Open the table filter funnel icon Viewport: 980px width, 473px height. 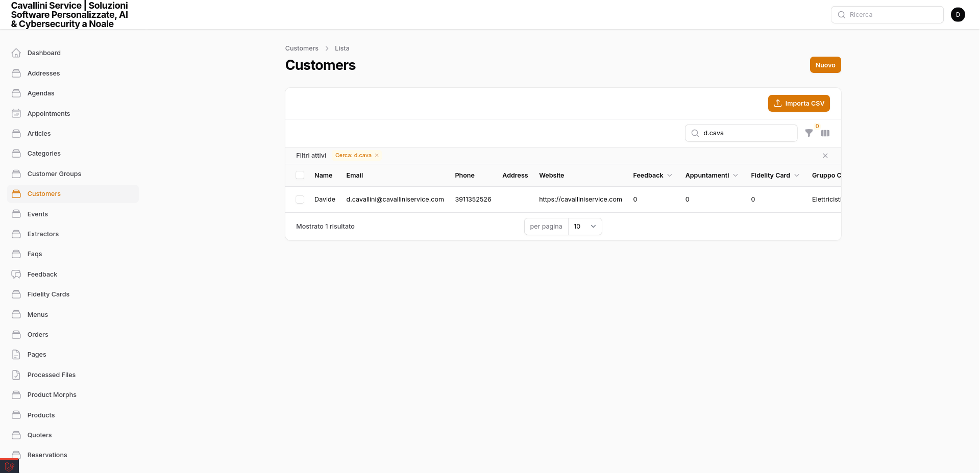pyautogui.click(x=809, y=133)
